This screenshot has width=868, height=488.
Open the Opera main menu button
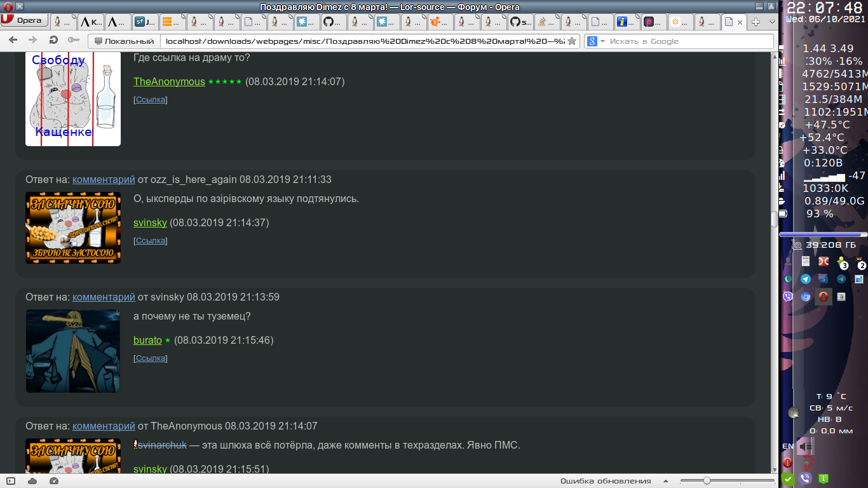pos(24,21)
